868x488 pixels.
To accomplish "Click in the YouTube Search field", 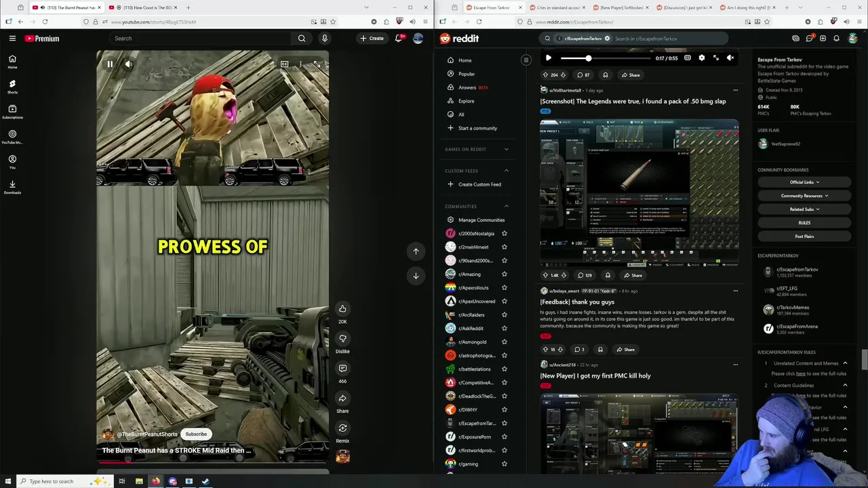I will (200, 39).
